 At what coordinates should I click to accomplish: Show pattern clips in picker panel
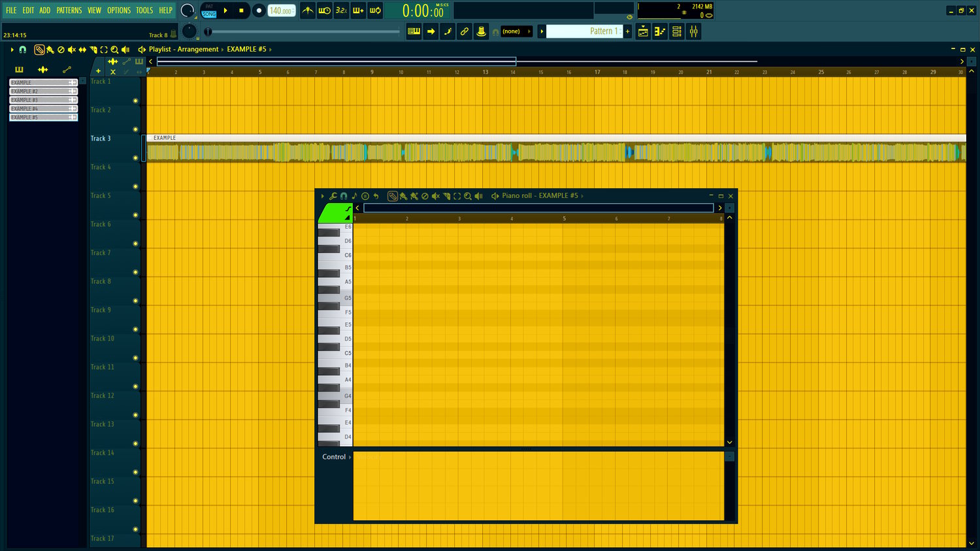click(x=19, y=69)
